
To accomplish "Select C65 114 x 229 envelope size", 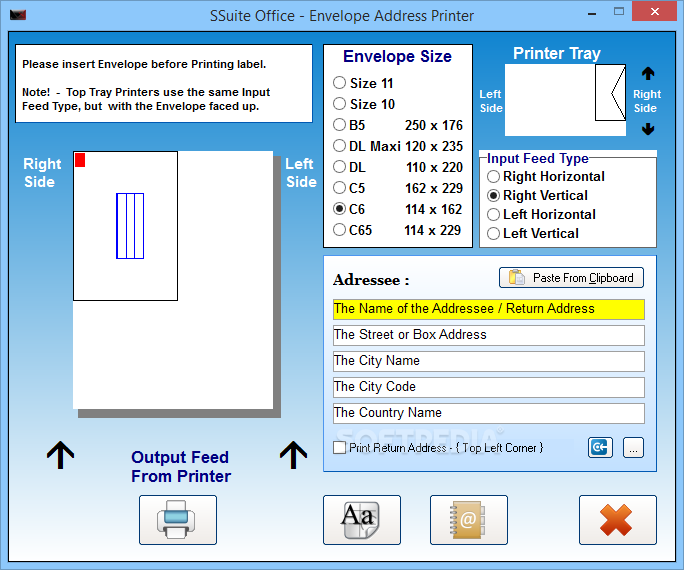I will [x=398, y=229].
